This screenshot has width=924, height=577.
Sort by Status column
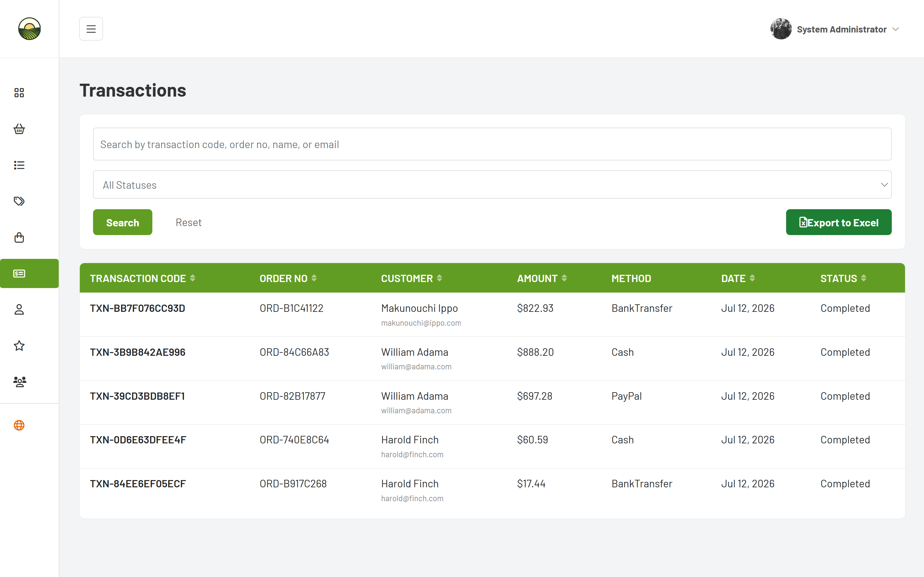(843, 279)
